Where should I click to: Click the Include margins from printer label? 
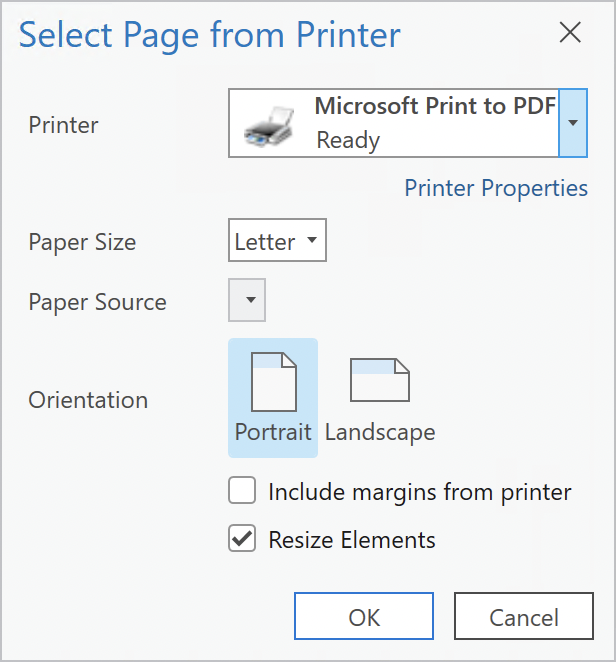[x=420, y=492]
